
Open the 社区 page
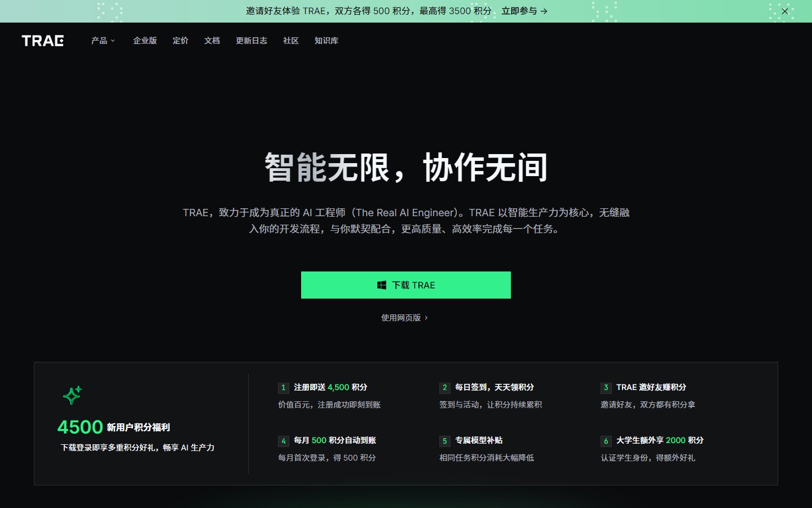pyautogui.click(x=291, y=41)
